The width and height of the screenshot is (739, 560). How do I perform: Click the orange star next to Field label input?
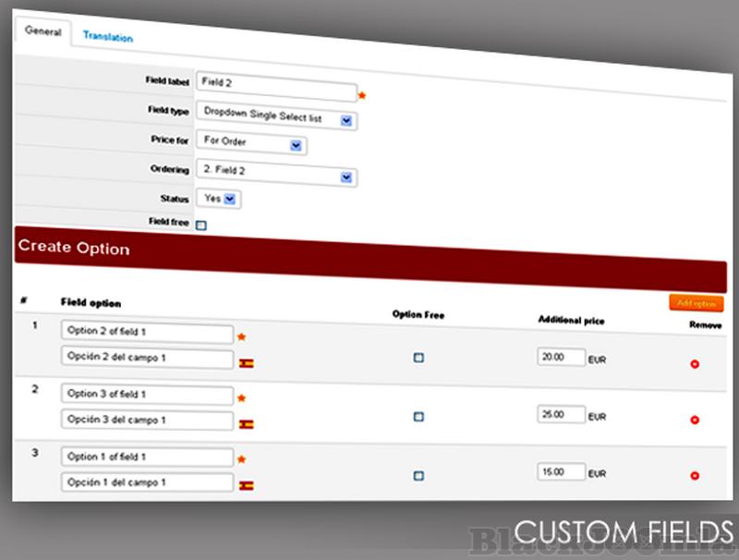point(362,95)
